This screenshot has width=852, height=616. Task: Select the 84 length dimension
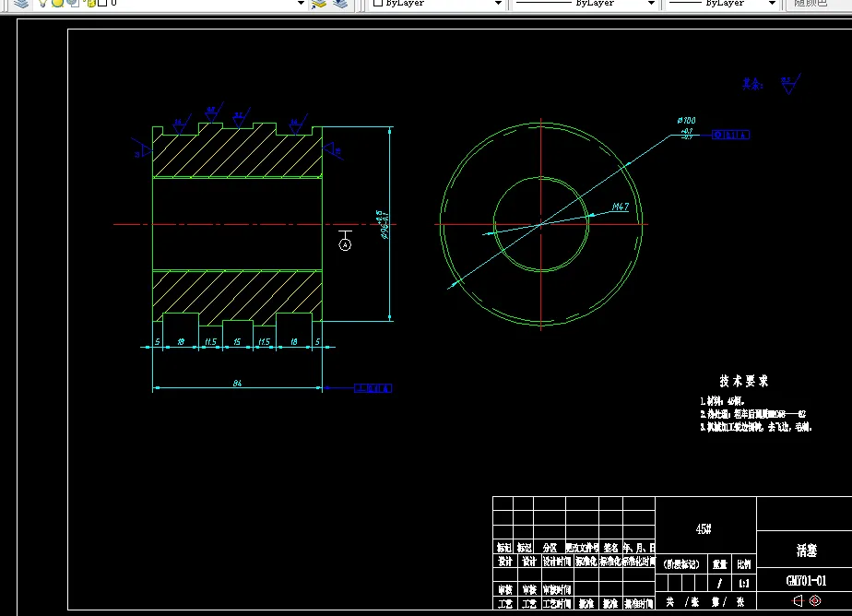tap(237, 383)
